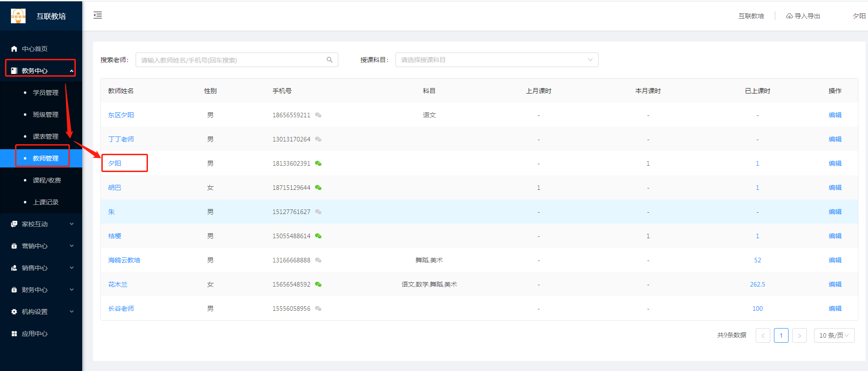Open the 夕阳 user menu at top right

coord(859,16)
